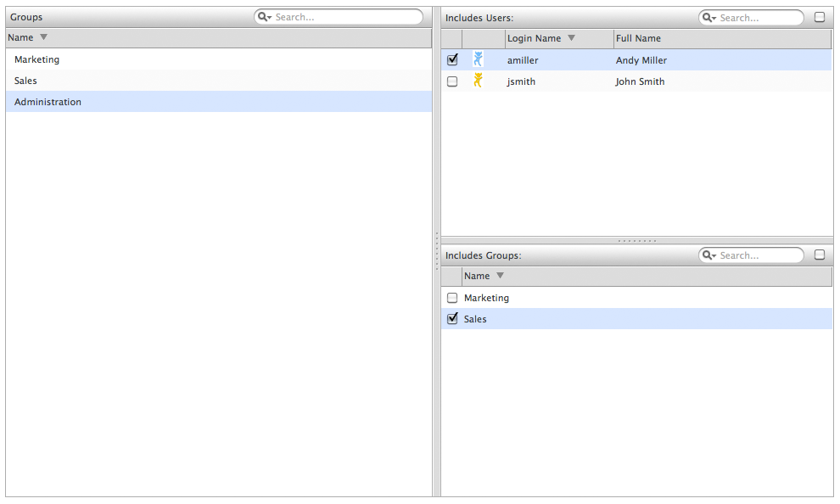840x504 pixels.
Task: Click magnifier icon in Groups search field
Action: (264, 17)
